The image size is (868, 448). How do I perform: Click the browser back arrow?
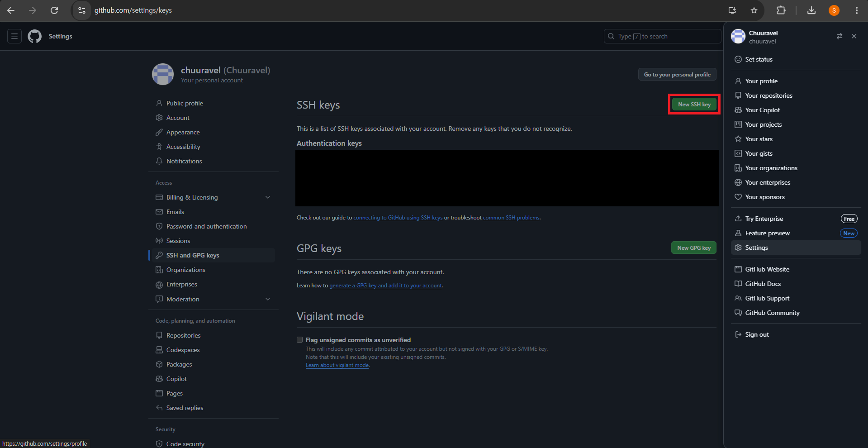(x=11, y=10)
